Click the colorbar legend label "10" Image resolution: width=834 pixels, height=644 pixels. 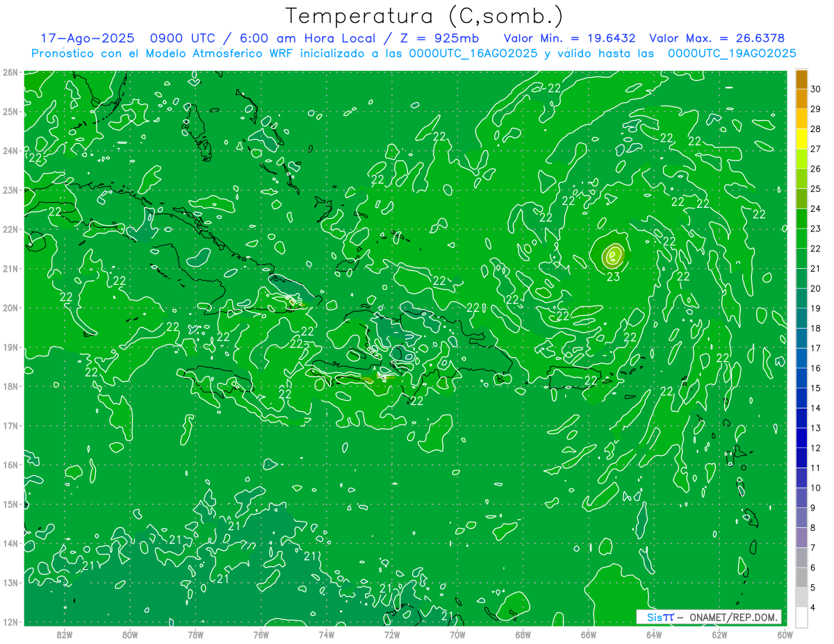click(816, 488)
